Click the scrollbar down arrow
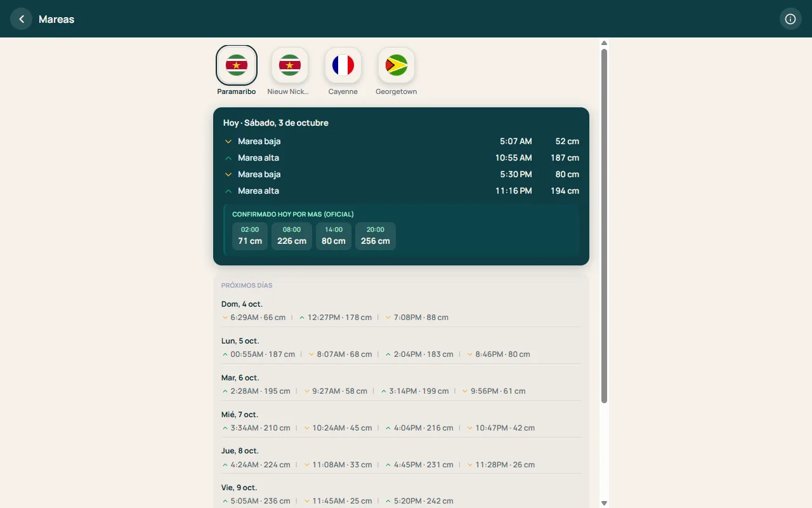Viewport: 812px width, 508px height. (x=604, y=503)
